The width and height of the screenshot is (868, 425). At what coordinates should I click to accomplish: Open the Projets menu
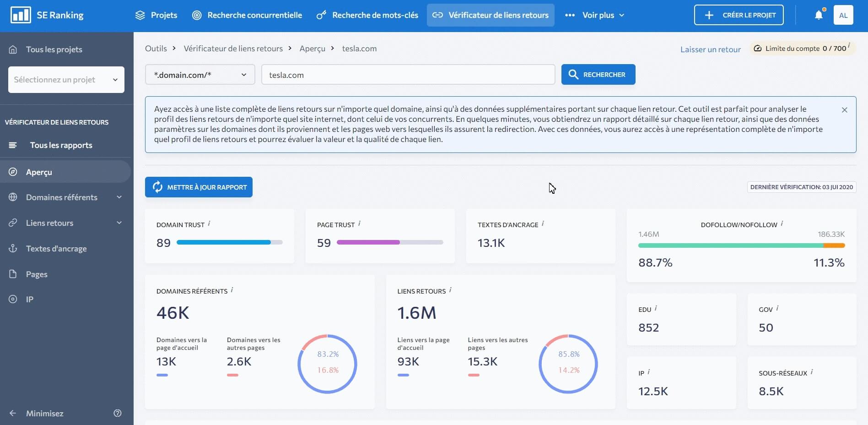pyautogui.click(x=156, y=15)
